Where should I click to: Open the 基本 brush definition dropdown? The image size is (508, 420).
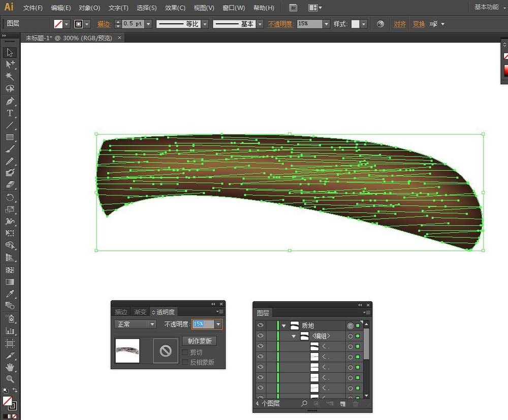click(260, 24)
